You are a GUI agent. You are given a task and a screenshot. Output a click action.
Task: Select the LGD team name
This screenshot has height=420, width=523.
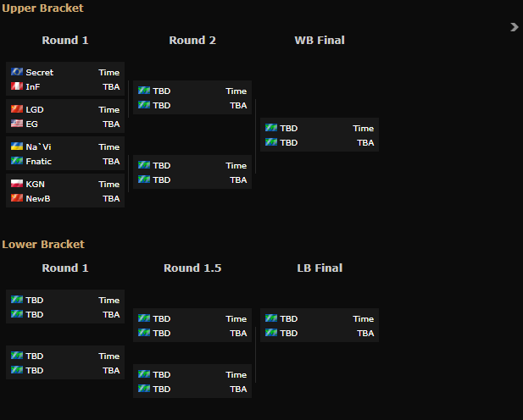pos(35,110)
